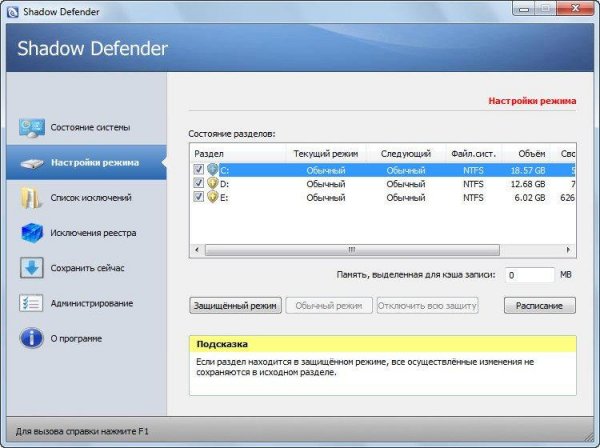This screenshot has height=448, width=600.
Task: Sort by the Текущий режим column header
Action: click(326, 154)
